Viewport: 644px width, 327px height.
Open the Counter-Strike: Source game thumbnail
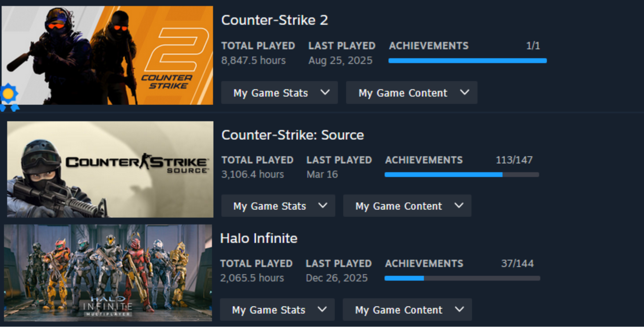tap(110, 169)
